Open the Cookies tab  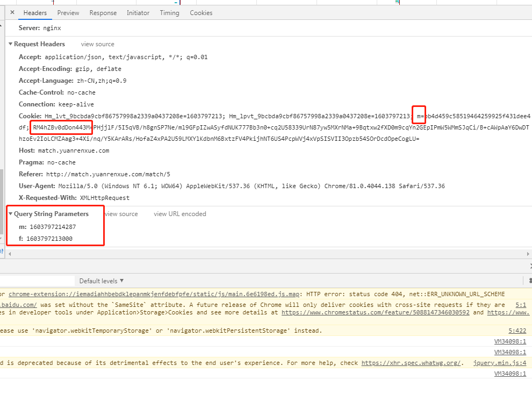click(x=201, y=13)
